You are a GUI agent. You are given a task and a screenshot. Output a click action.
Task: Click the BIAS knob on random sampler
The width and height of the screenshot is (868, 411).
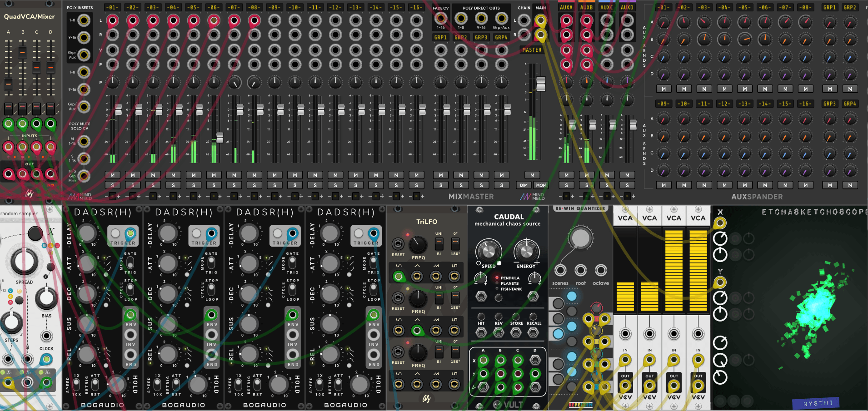(x=46, y=298)
